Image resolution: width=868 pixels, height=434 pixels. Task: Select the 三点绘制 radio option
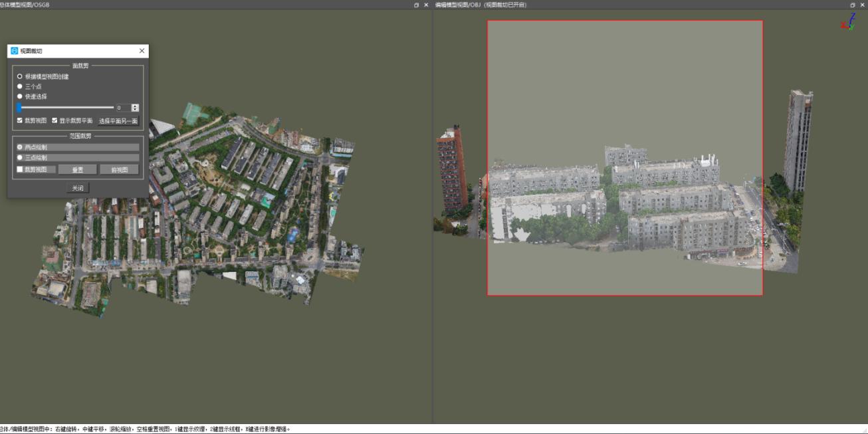(20, 158)
